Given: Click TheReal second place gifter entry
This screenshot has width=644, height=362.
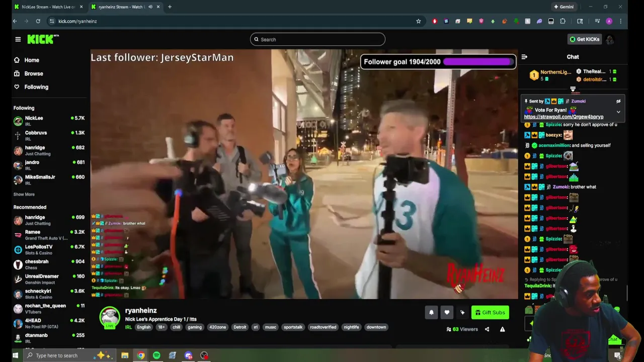Looking at the screenshot, I should [x=596, y=71].
